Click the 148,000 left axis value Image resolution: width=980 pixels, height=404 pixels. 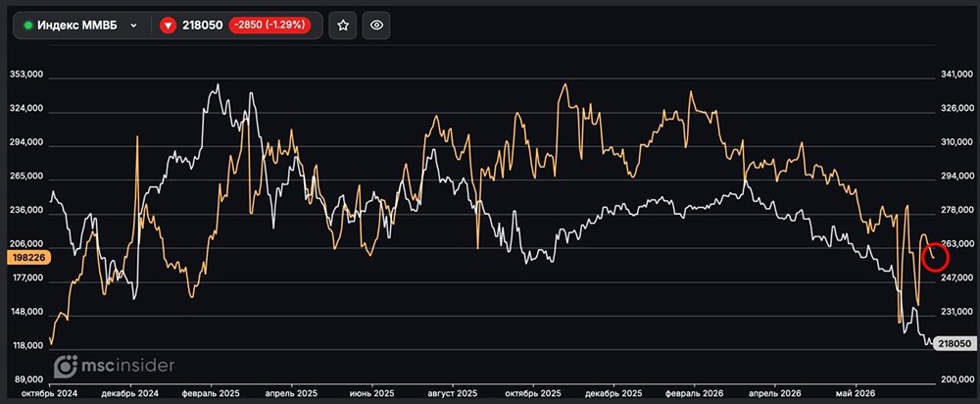[26, 313]
